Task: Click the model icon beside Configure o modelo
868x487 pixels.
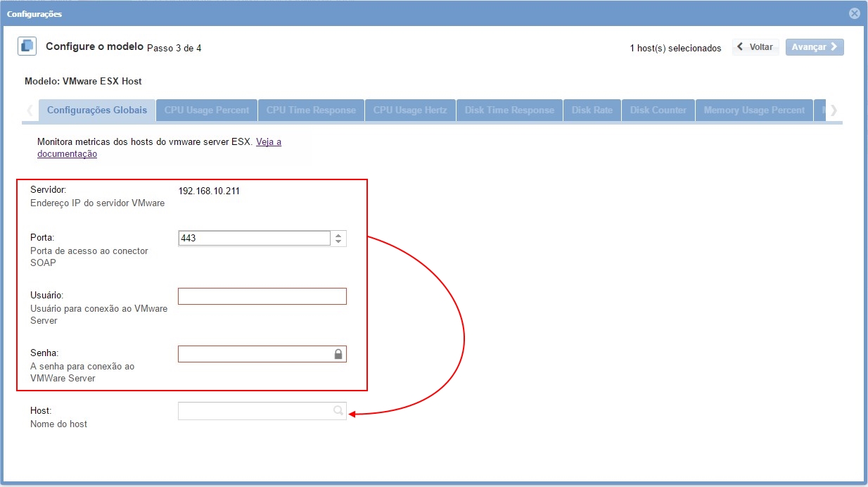Action: point(27,46)
